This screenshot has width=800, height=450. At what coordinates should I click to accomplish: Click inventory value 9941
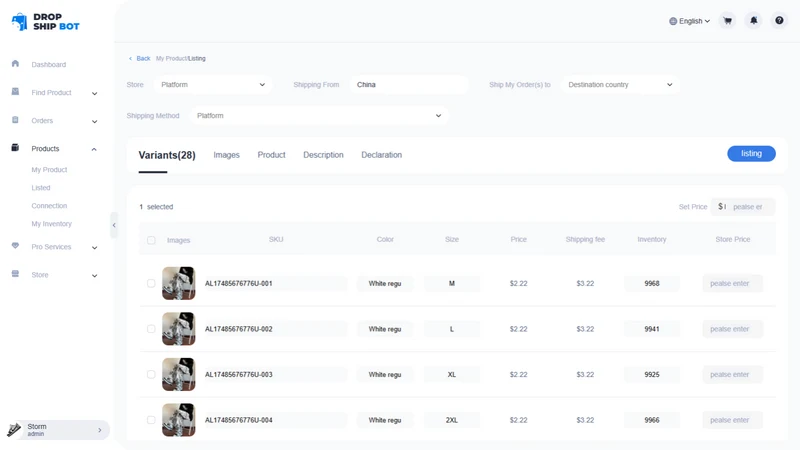pos(652,329)
